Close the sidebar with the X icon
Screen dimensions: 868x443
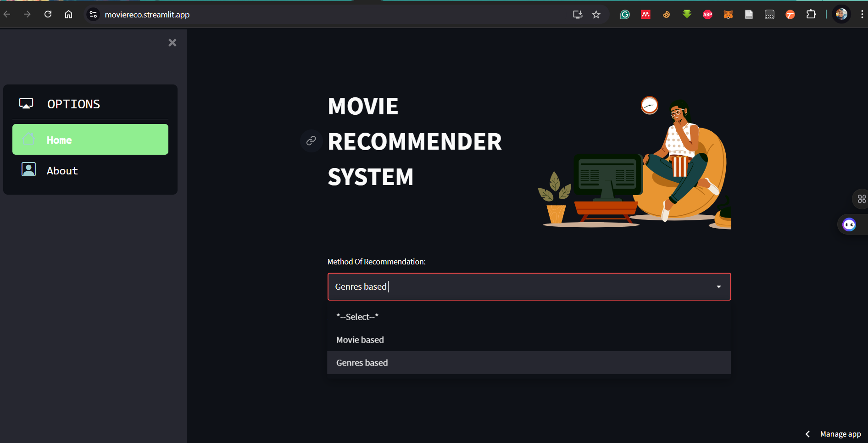point(172,43)
